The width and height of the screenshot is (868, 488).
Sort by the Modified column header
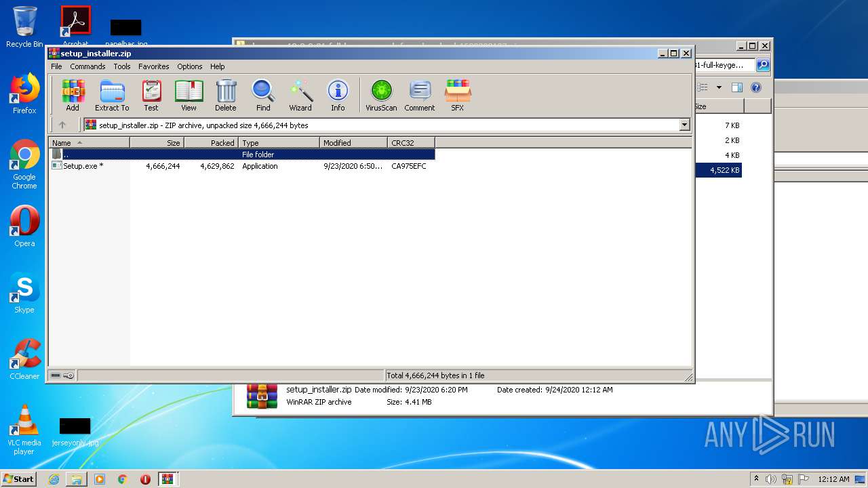point(353,143)
